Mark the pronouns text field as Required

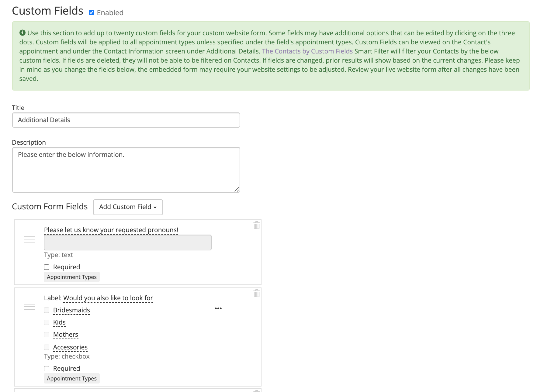click(x=47, y=267)
